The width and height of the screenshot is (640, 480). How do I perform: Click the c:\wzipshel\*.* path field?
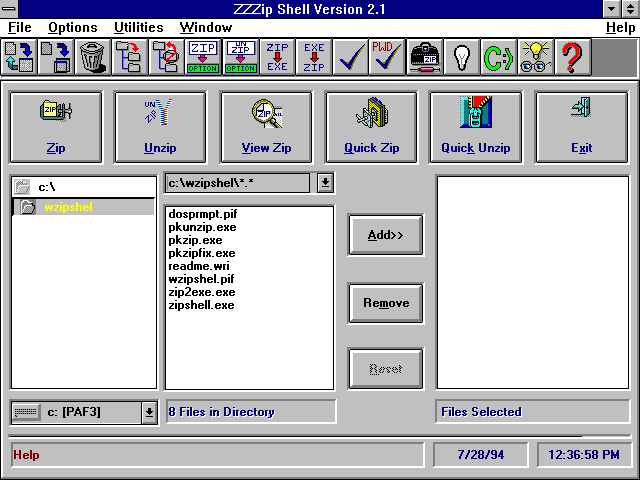tap(237, 183)
